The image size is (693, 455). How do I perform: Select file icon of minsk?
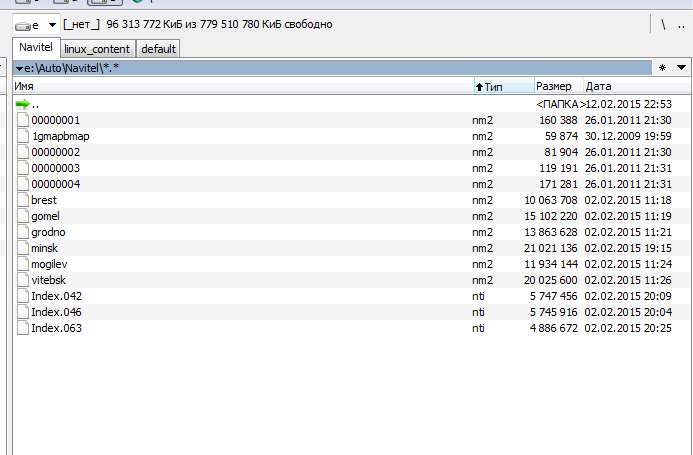click(23, 248)
